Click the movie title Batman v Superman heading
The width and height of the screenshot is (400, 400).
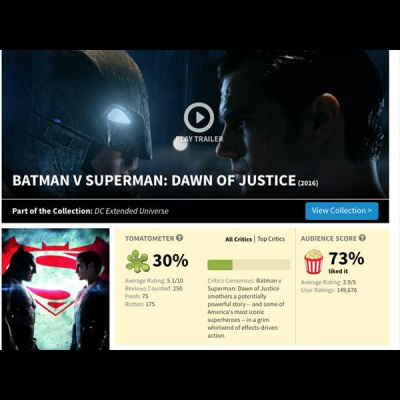click(154, 180)
